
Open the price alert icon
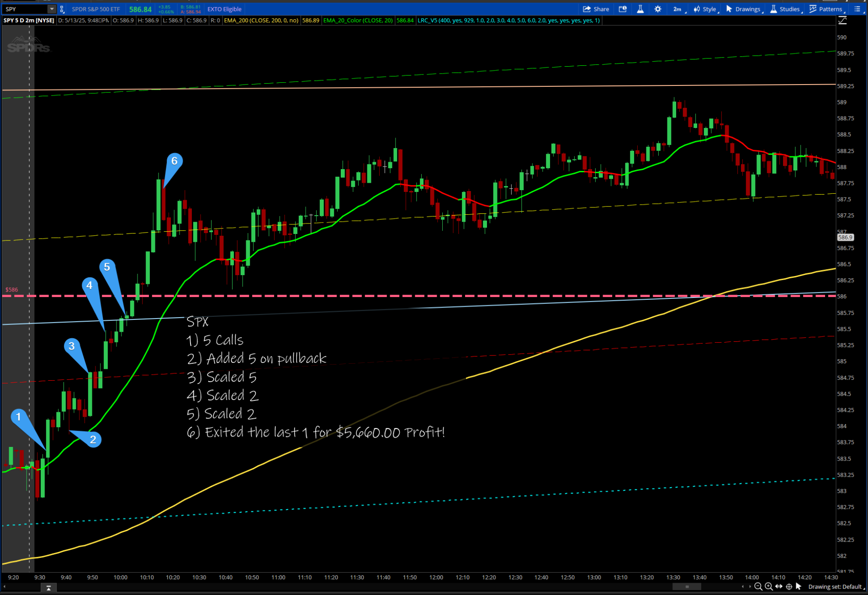[623, 9]
